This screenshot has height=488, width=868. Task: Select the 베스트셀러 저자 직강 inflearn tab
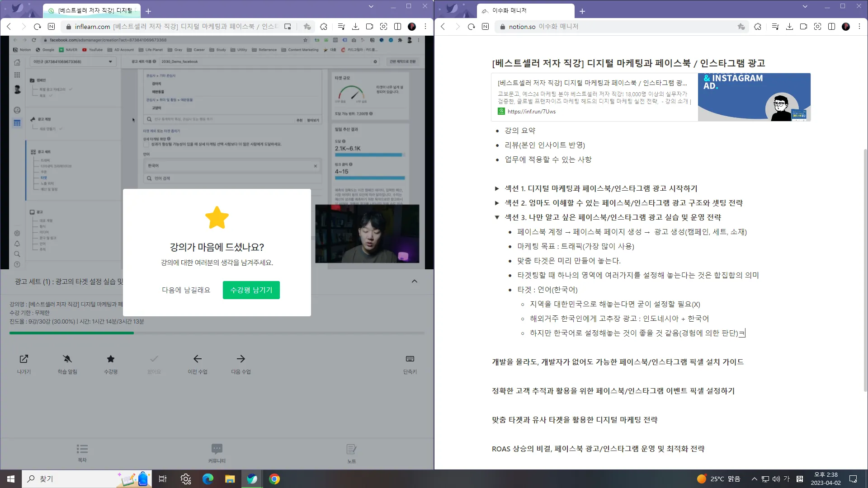(x=93, y=10)
